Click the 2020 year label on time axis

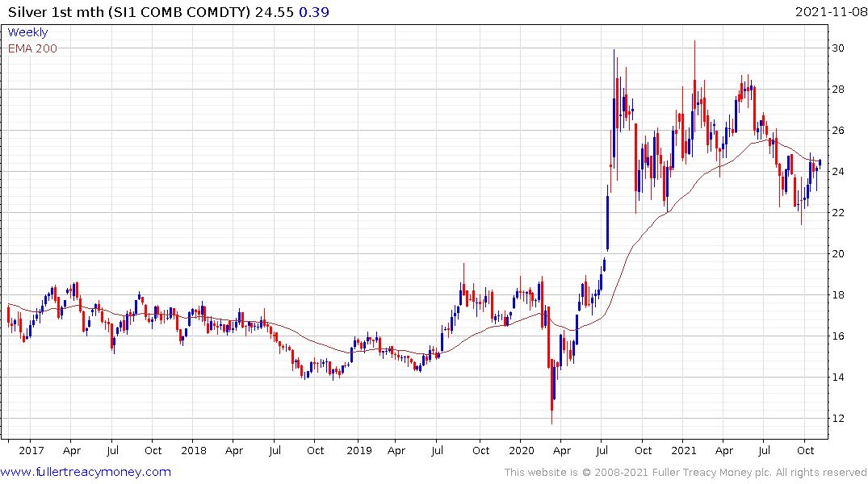click(x=522, y=450)
